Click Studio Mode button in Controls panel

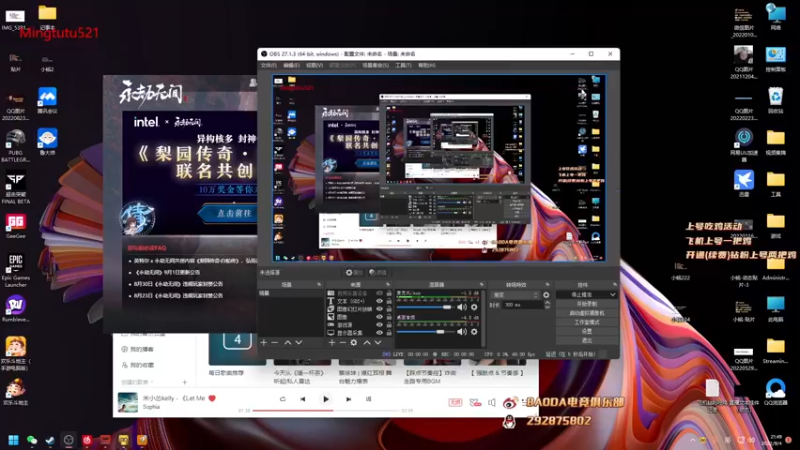click(587, 322)
